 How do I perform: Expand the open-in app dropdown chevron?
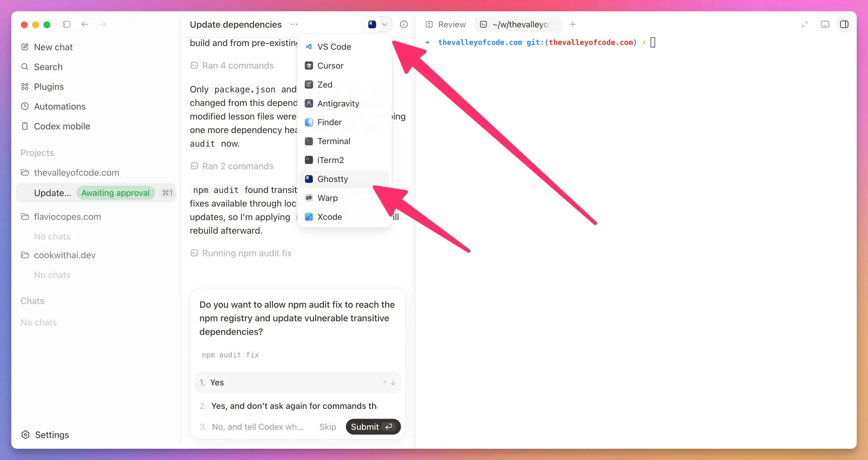pos(385,24)
